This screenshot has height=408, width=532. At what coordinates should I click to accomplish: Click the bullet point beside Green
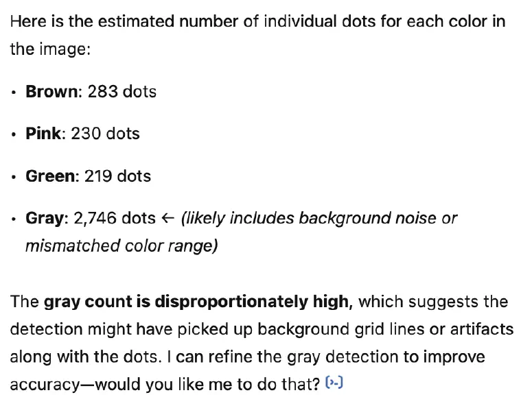14,177
